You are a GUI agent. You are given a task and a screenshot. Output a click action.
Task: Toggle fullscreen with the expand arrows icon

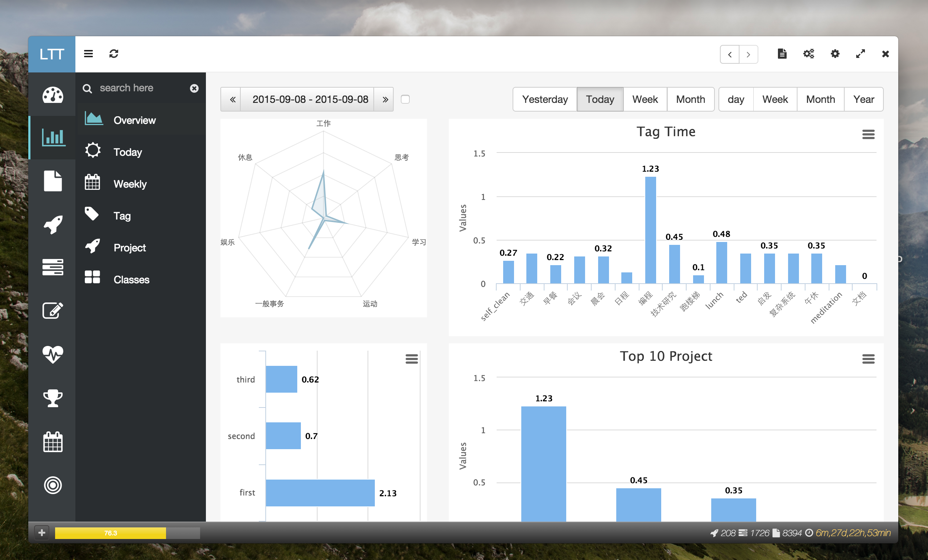(860, 54)
